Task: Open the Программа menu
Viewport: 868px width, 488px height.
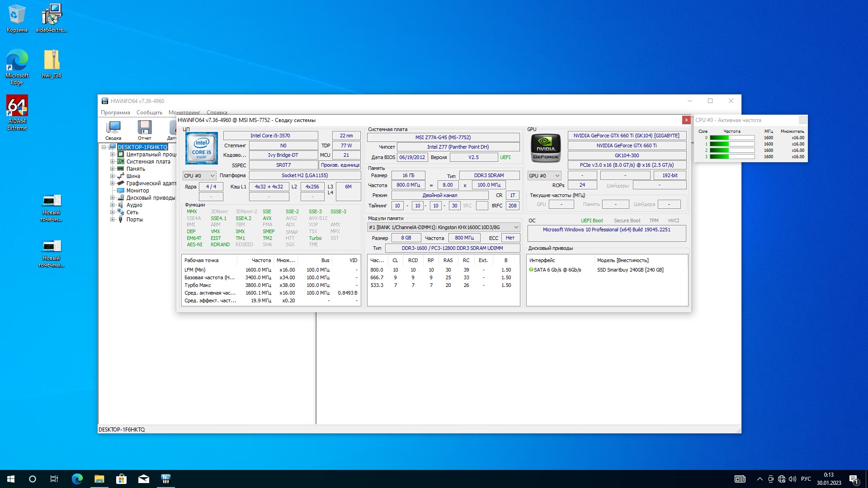Action: [115, 113]
